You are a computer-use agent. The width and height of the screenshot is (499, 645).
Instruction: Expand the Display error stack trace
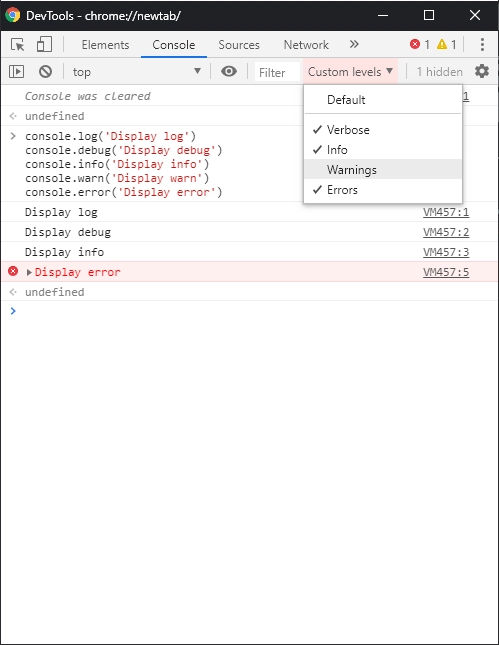pos(29,272)
